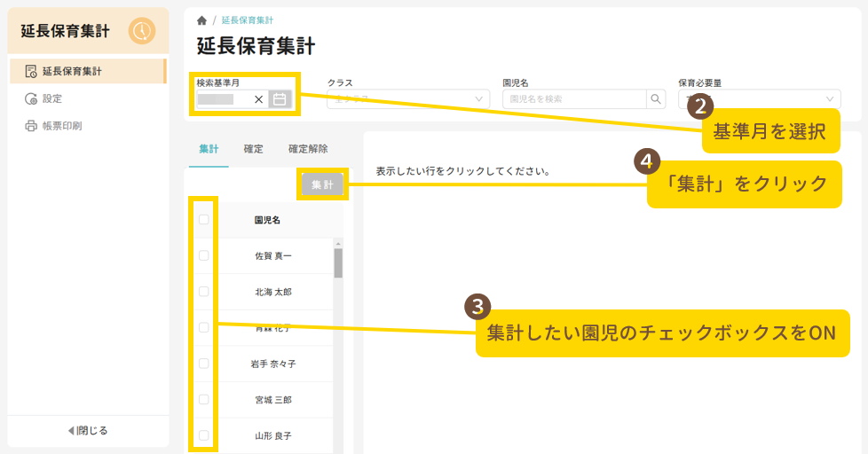Collapse sidebar using 閉じる
Screen dimensions: 868x454
pyautogui.click(x=88, y=431)
